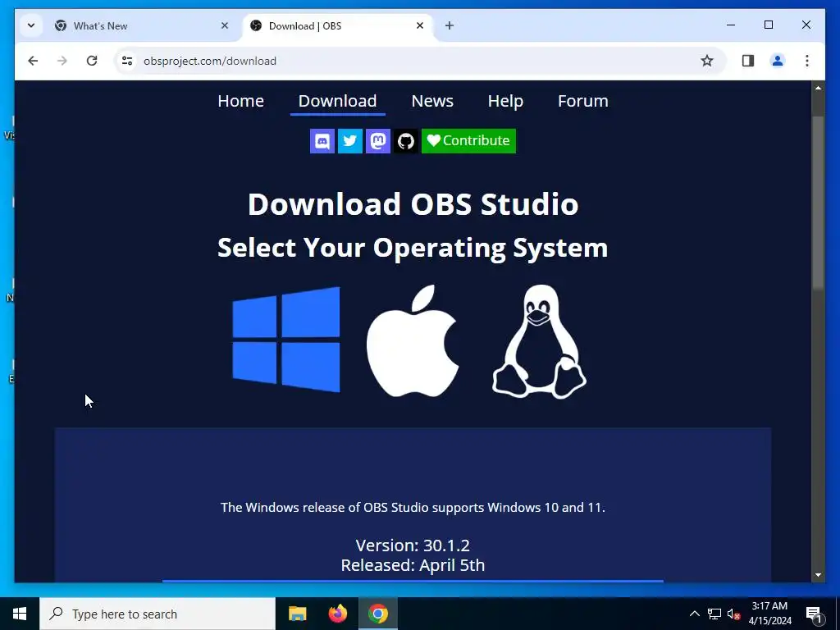840x630 pixels.
Task: View site information icon in address bar
Action: (x=127, y=61)
